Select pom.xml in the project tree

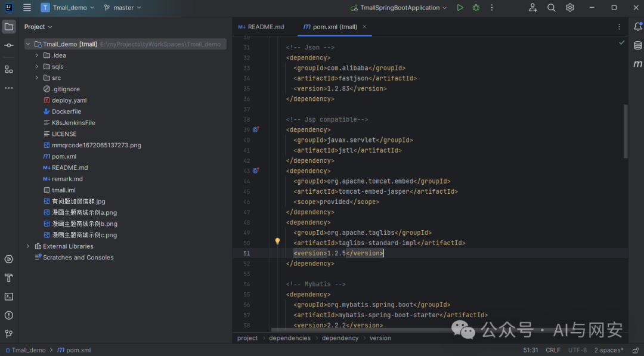tap(60, 156)
